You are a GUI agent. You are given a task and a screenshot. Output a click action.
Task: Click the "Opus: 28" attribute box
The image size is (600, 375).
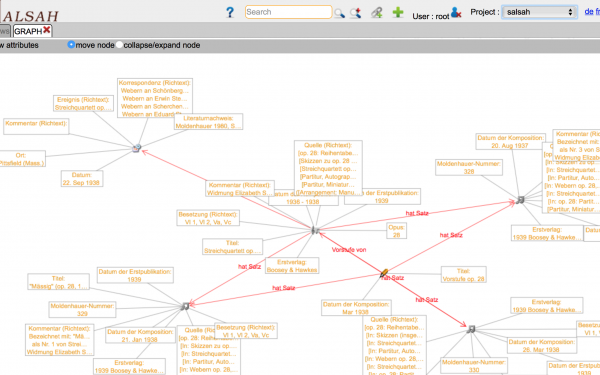[396, 231]
